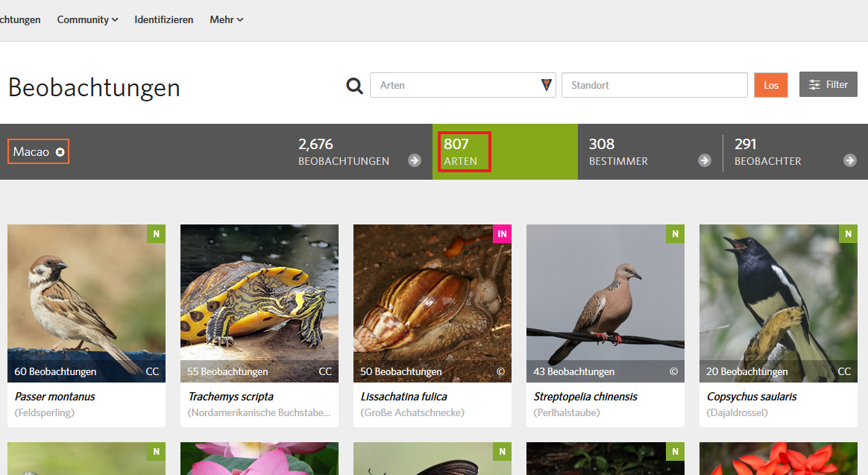Click the CC license mark on the Copsychus saularis photo
This screenshot has width=868, height=475.
click(844, 371)
